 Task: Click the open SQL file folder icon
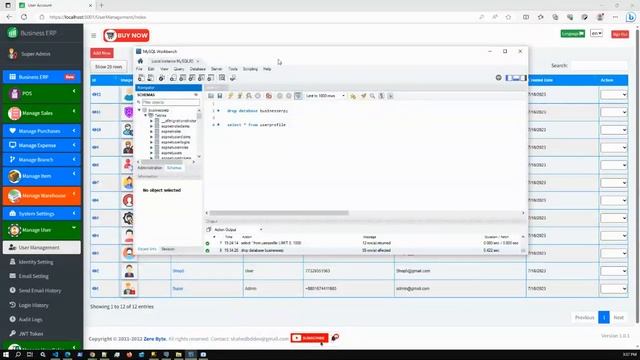211,96
